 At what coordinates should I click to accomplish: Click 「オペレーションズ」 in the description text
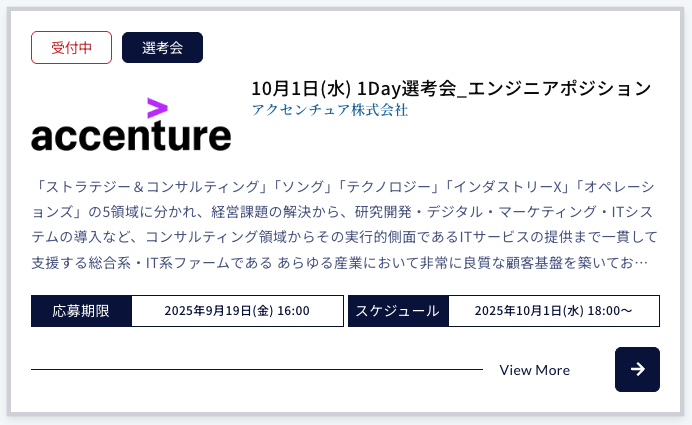tap(618, 186)
